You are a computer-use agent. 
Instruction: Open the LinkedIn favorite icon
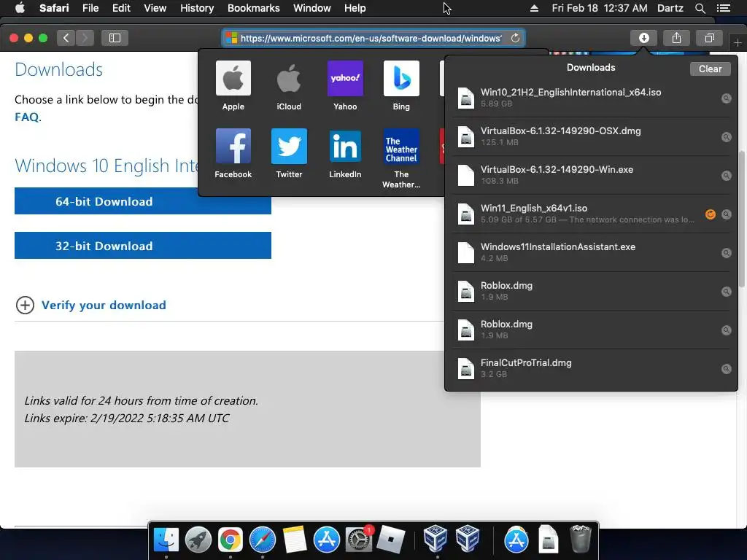pos(345,146)
